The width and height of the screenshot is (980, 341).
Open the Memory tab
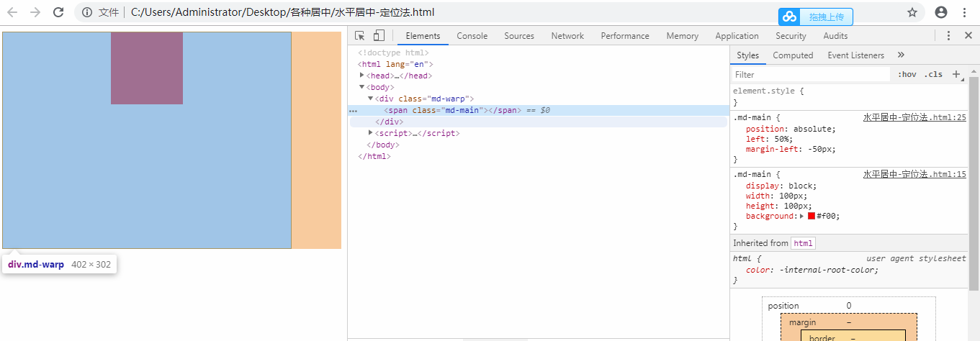682,36
